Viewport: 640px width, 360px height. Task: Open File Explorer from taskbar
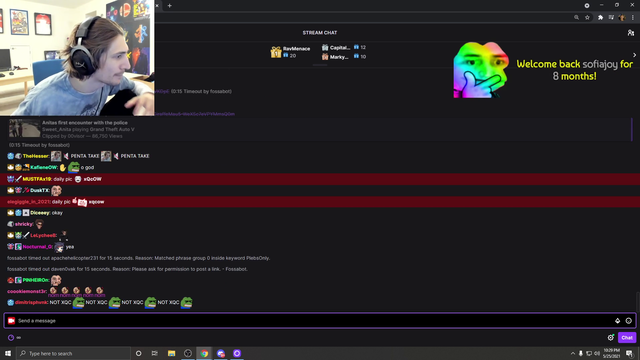[x=171, y=353]
